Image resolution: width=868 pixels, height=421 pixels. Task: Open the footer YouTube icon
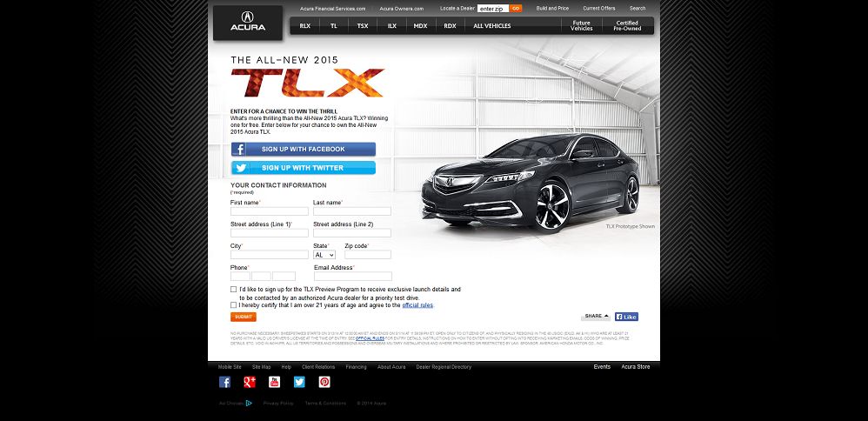pyautogui.click(x=274, y=382)
